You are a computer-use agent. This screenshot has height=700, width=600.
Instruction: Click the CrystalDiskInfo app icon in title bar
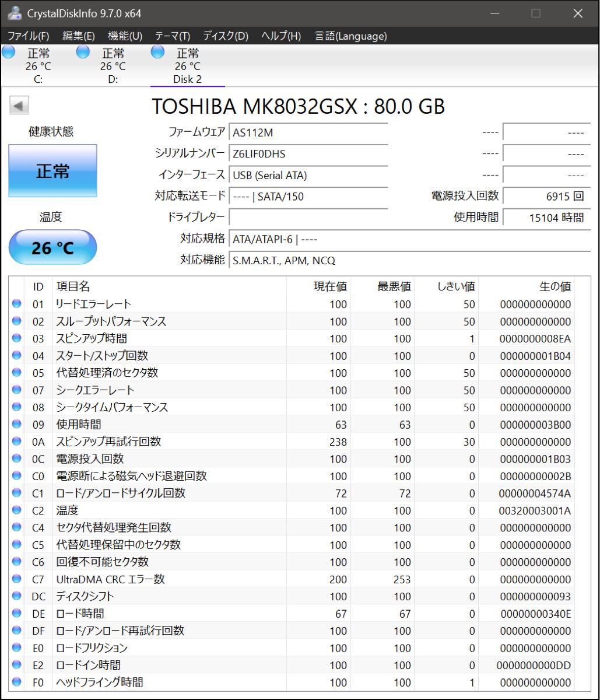pos(15,13)
